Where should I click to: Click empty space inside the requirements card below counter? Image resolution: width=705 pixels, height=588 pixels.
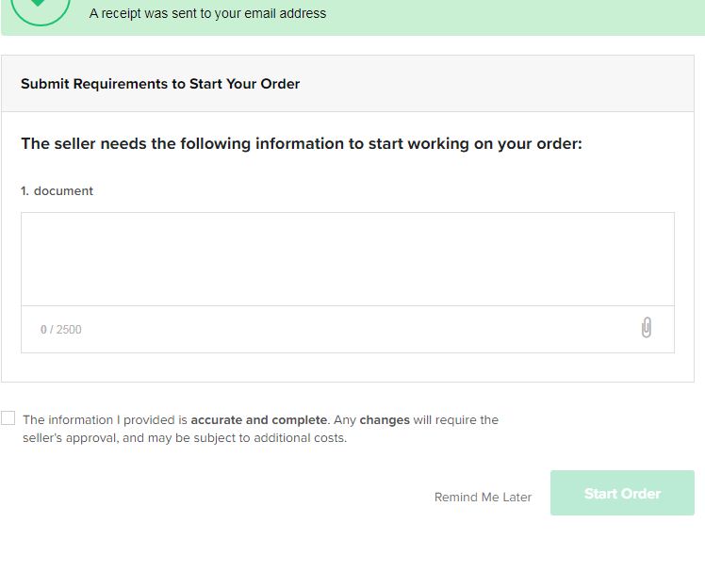pyautogui.click(x=348, y=367)
